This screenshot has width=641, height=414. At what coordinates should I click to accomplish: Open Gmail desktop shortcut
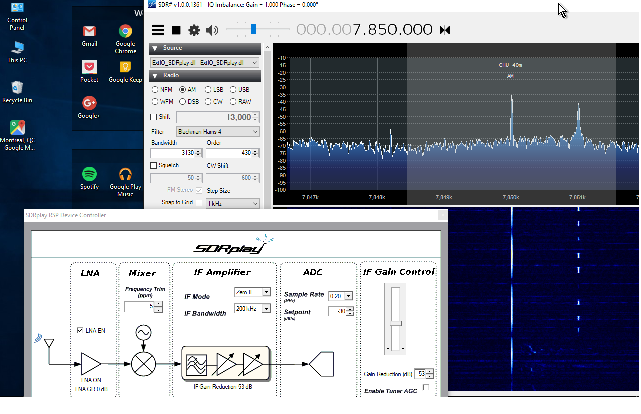(x=89, y=36)
